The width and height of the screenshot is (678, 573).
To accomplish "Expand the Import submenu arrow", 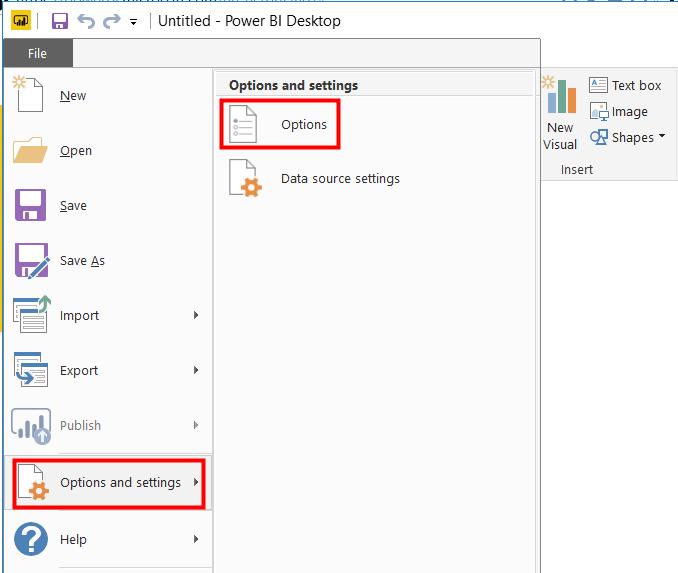I will tap(196, 315).
